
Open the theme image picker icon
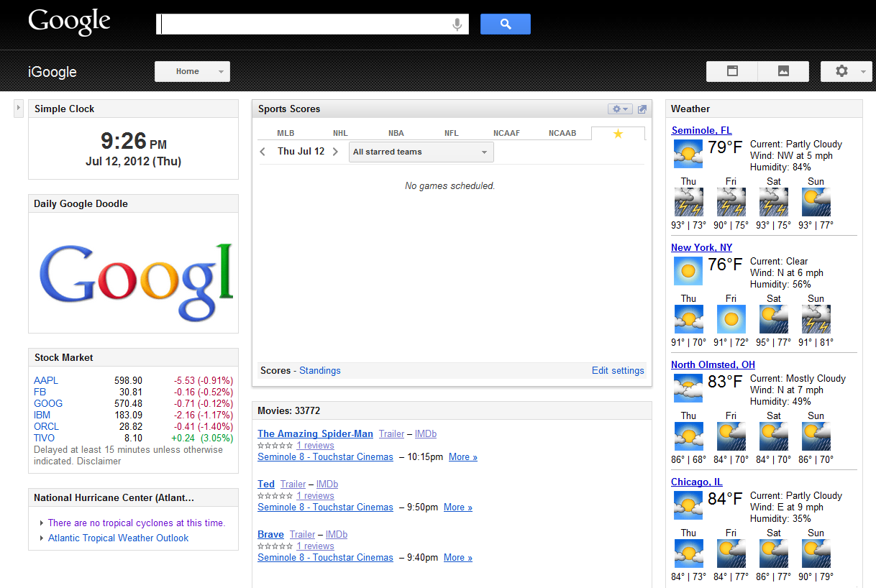(783, 71)
